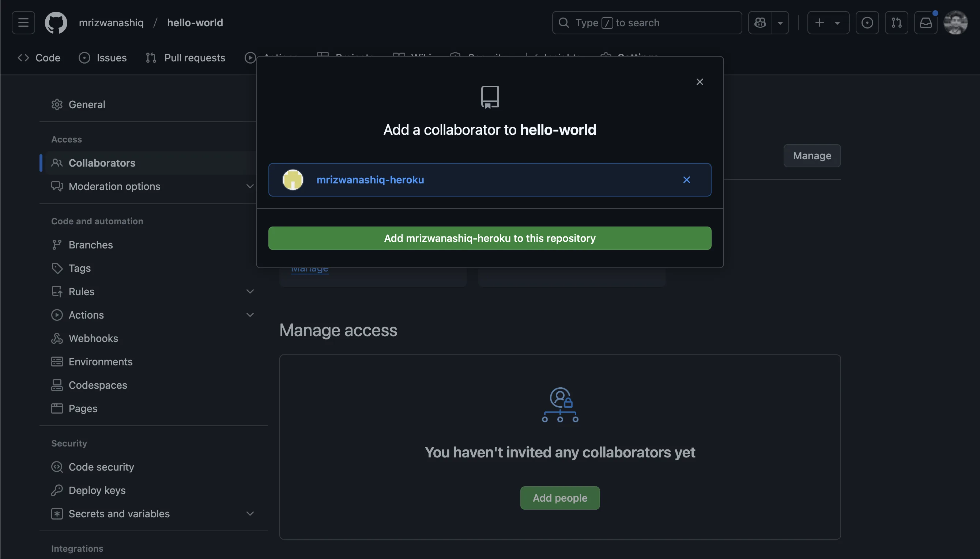Open the global navigation hamburger menu

tap(23, 23)
